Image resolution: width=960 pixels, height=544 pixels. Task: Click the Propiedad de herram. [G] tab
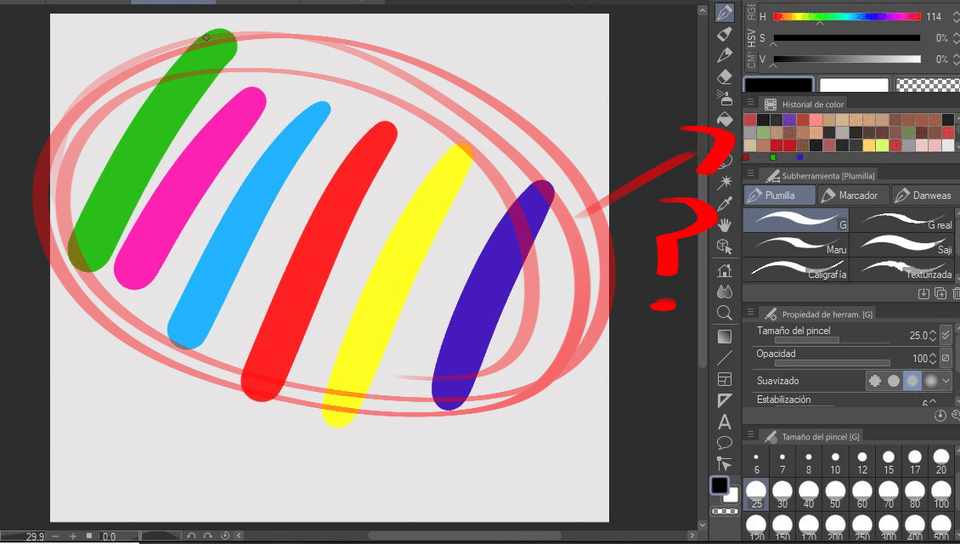click(818, 314)
